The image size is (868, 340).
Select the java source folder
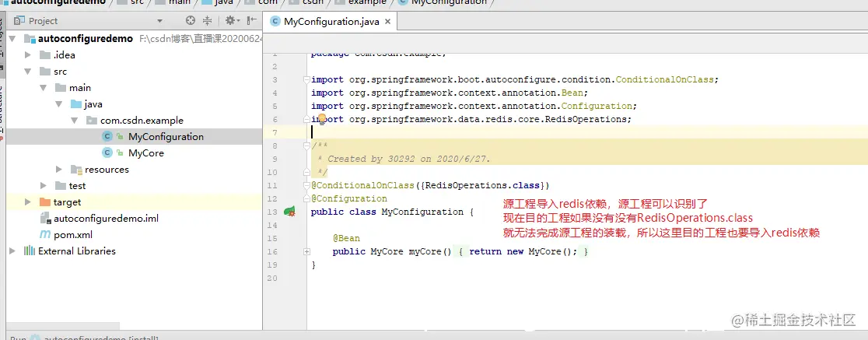point(93,104)
